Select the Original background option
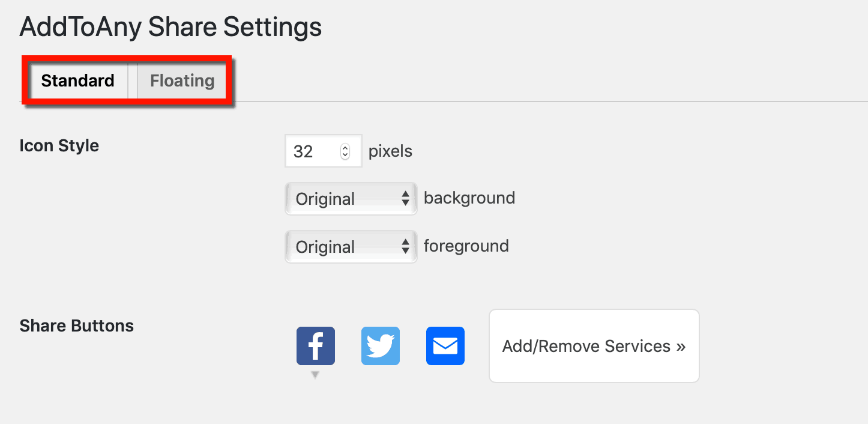868x424 pixels. tap(351, 198)
